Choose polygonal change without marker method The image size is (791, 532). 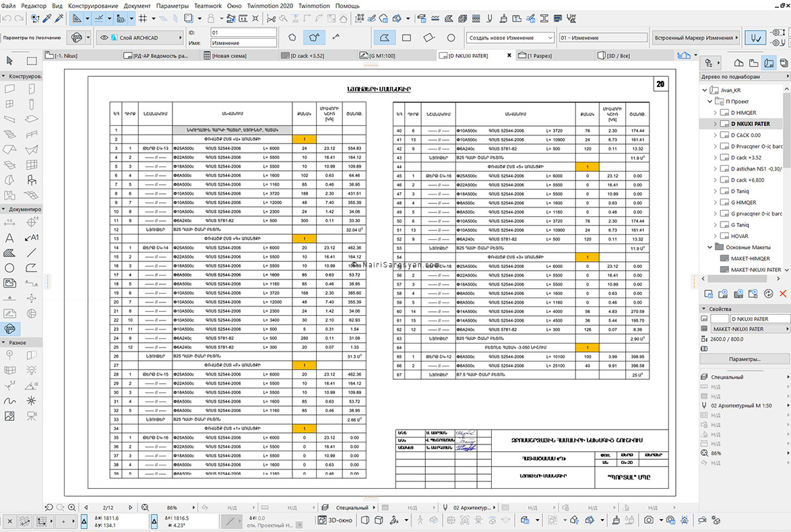coord(292,37)
